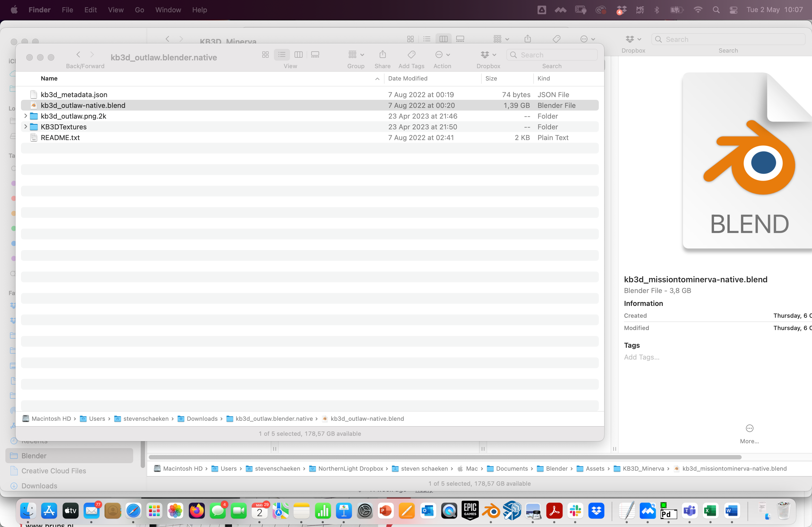Expand kb3d_outlaw.png.2k folder
812x527 pixels.
[26, 116]
